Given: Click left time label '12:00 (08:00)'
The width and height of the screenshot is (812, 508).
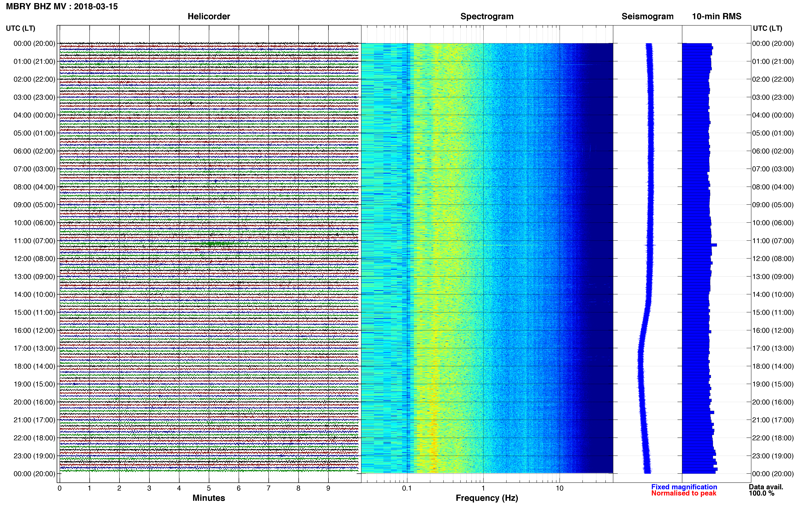Looking at the screenshot, I should point(34,259).
